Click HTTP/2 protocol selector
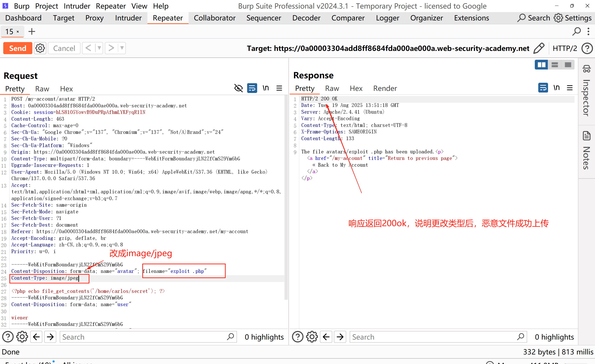This screenshot has height=364, width=595. [x=565, y=48]
